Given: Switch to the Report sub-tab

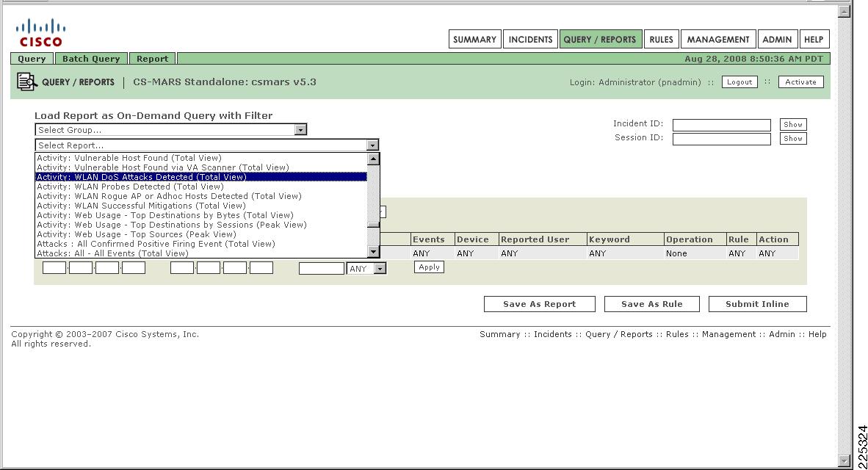Looking at the screenshot, I should [152, 59].
